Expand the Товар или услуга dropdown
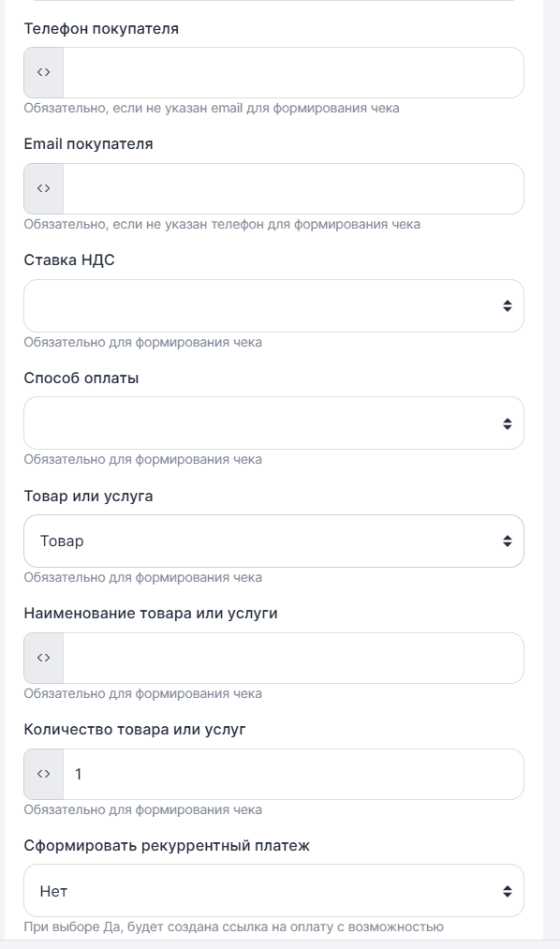The width and height of the screenshot is (560, 949). click(272, 541)
